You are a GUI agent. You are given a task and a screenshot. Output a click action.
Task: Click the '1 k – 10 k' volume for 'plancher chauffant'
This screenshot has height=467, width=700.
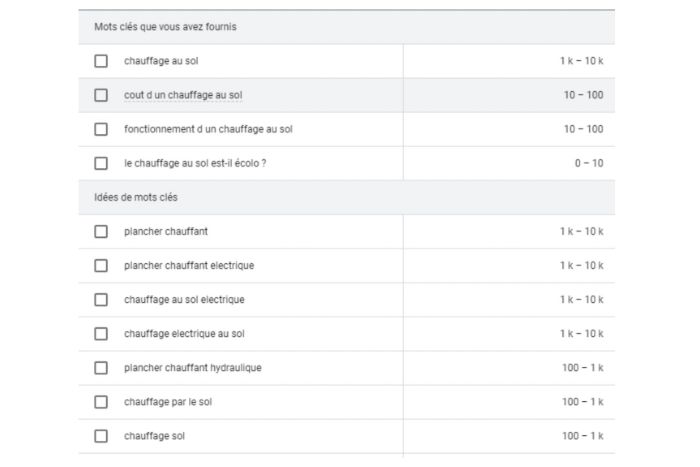(x=581, y=232)
